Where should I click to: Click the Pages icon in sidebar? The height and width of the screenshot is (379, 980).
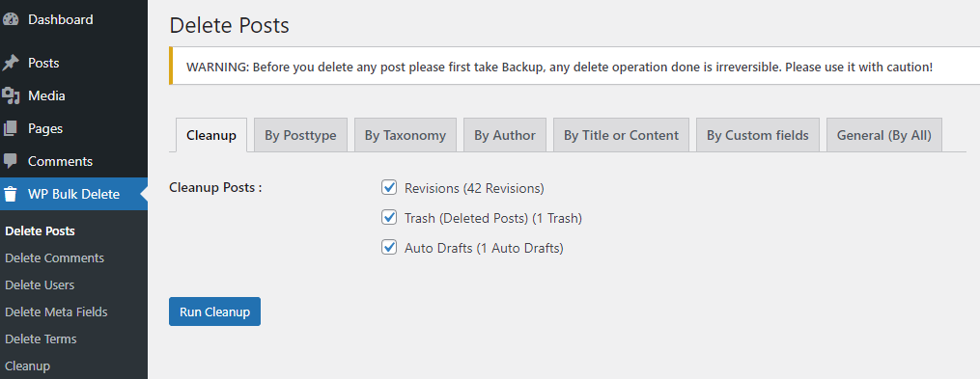(x=10, y=128)
